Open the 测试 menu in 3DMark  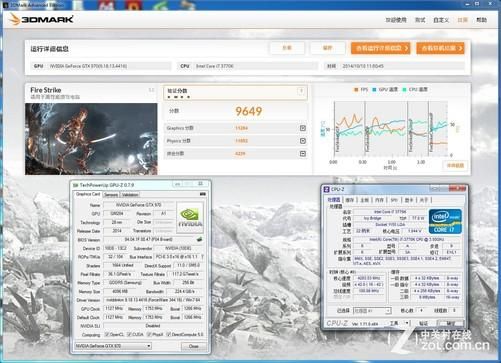pyautogui.click(x=420, y=20)
